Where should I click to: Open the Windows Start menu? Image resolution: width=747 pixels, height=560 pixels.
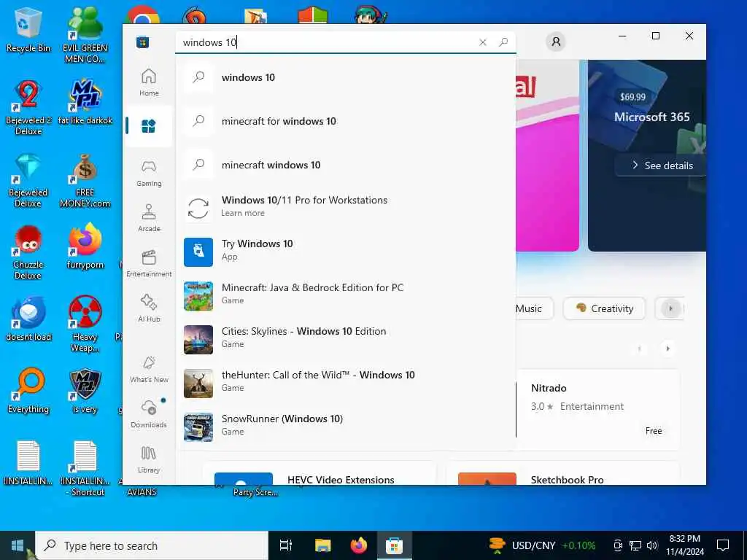tap(18, 545)
